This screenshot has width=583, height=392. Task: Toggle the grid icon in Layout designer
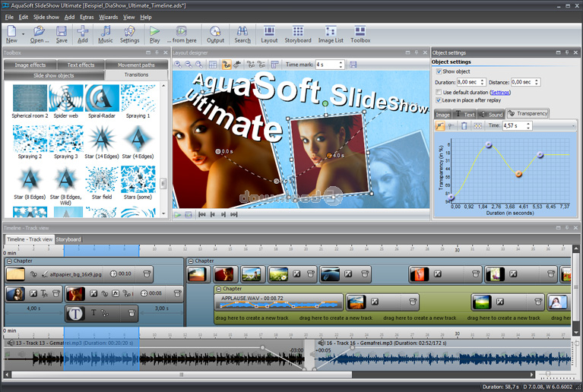click(213, 65)
